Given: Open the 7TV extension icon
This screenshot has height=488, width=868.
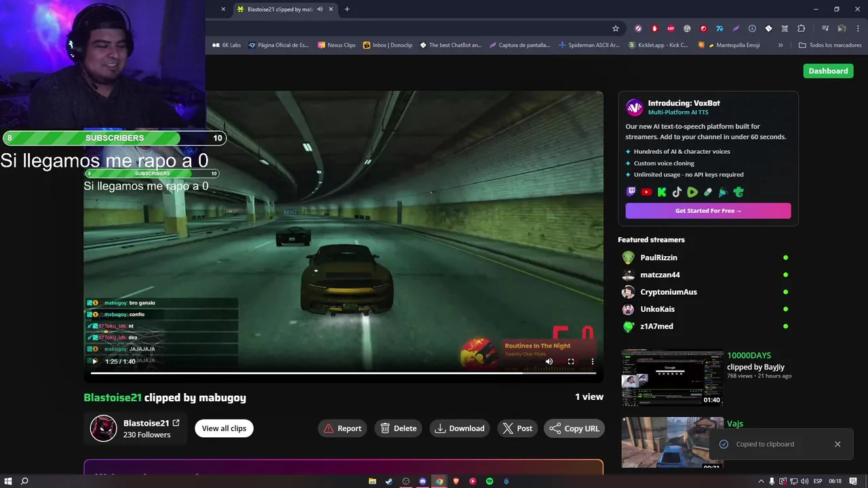Looking at the screenshot, I should click(x=719, y=28).
